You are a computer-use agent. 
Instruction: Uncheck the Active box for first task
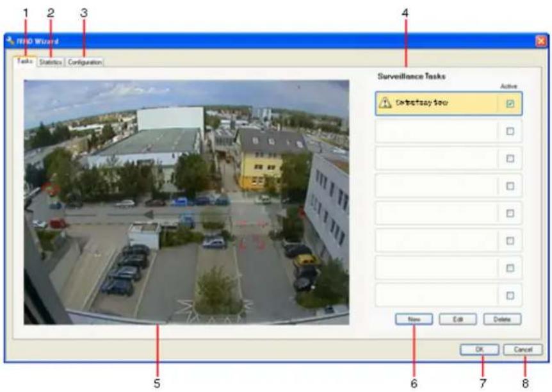(x=510, y=104)
